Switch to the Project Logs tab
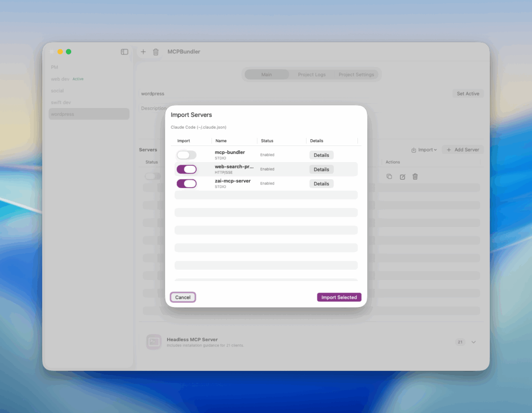The width and height of the screenshot is (532, 413). (312, 75)
